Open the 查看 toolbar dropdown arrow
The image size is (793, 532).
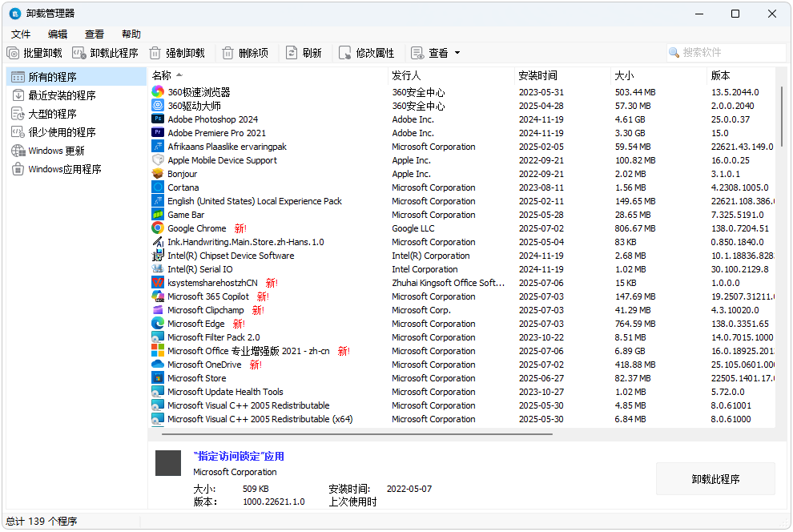coord(459,53)
